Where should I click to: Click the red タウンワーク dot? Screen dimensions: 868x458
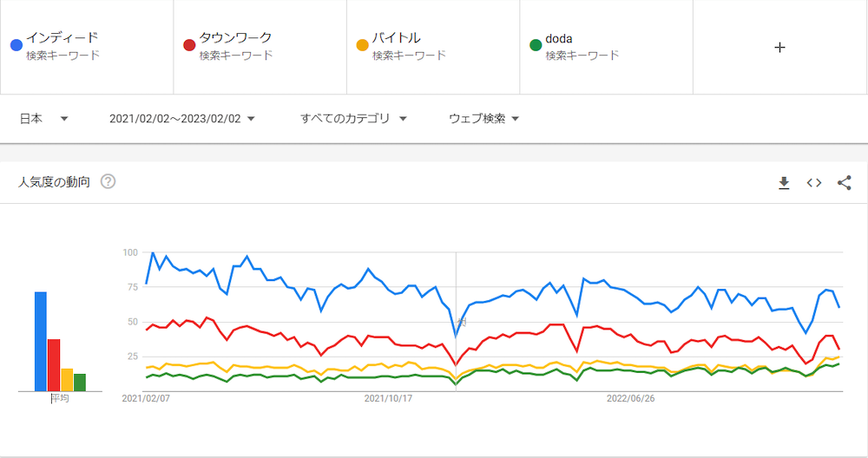pyautogui.click(x=189, y=45)
